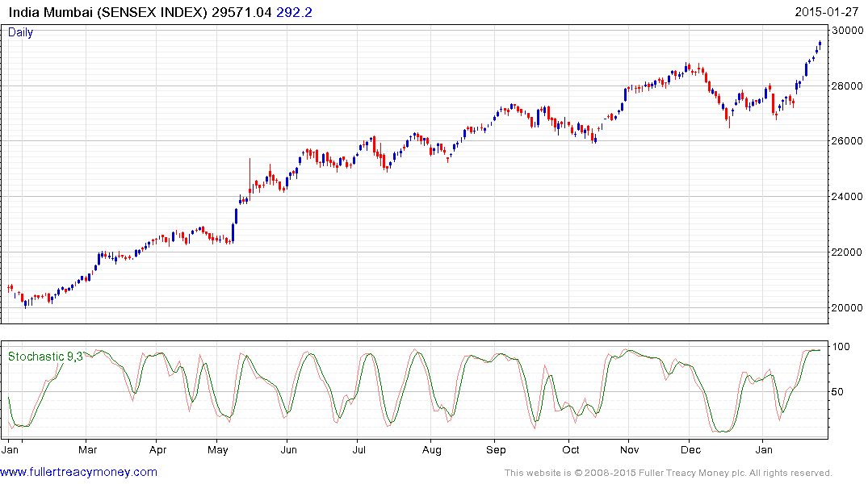Click the 'May' month axis label

point(217,450)
